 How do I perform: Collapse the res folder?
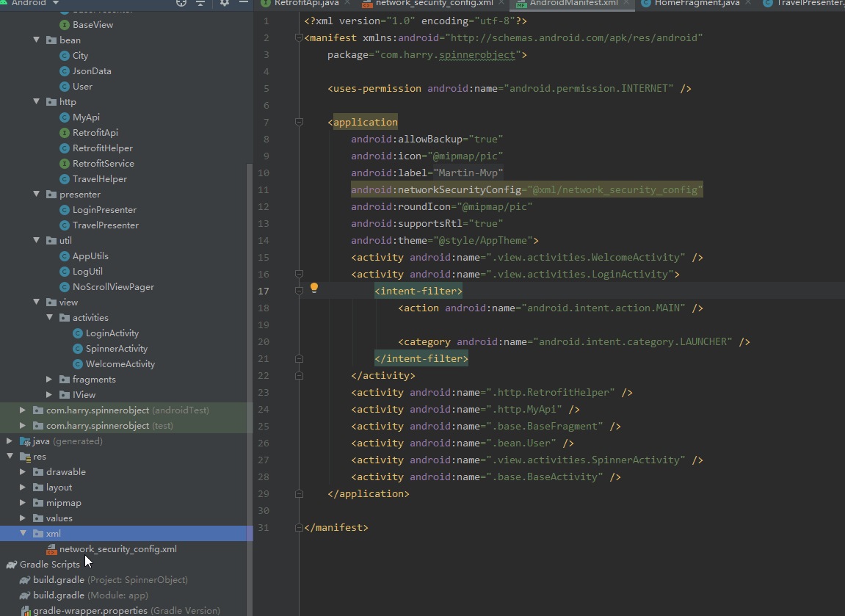click(10, 456)
